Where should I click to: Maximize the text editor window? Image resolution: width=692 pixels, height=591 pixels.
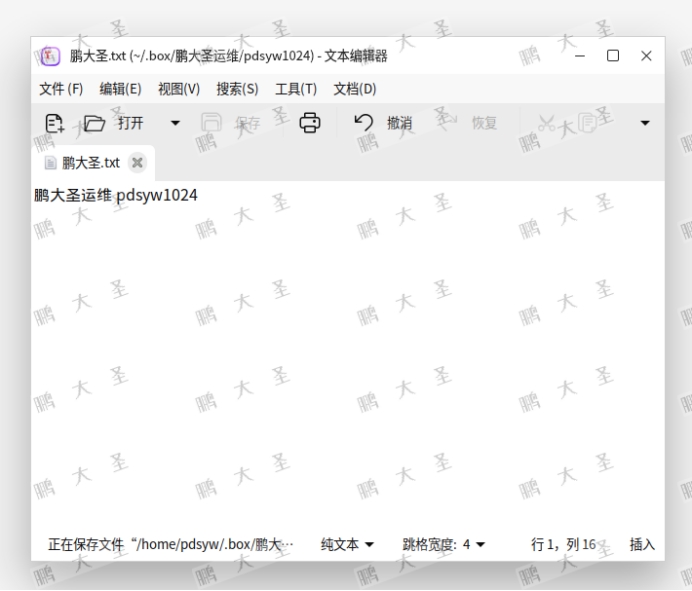[x=613, y=56]
